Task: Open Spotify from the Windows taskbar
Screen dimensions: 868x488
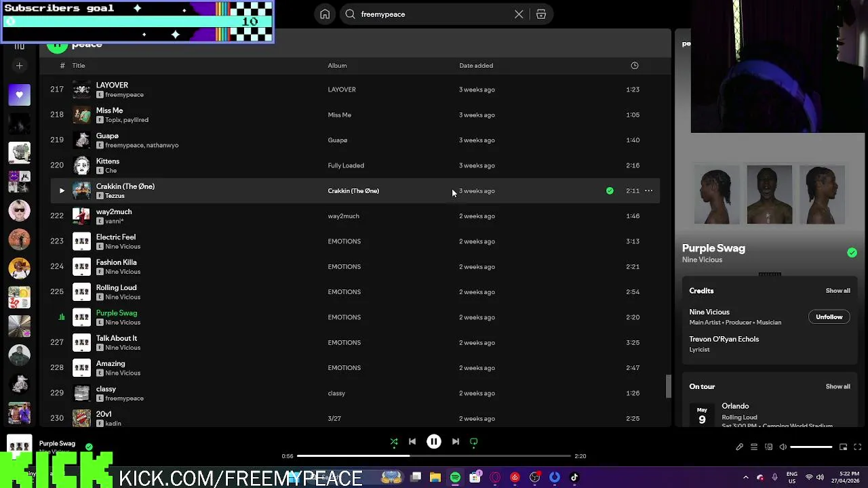Action: [455, 477]
